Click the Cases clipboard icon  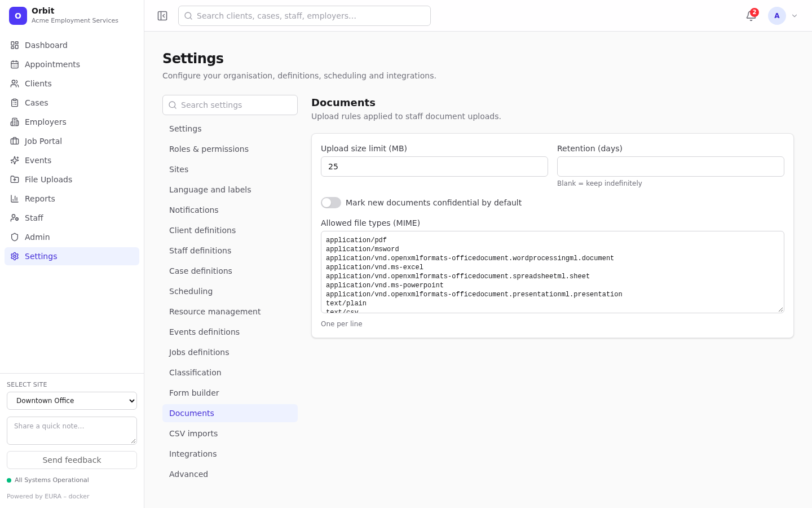click(15, 103)
